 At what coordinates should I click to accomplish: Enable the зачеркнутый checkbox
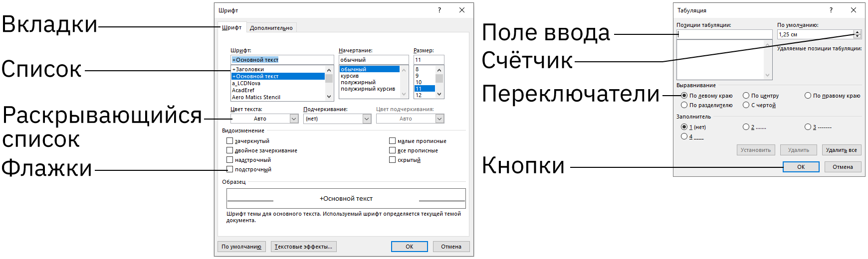[x=230, y=141]
